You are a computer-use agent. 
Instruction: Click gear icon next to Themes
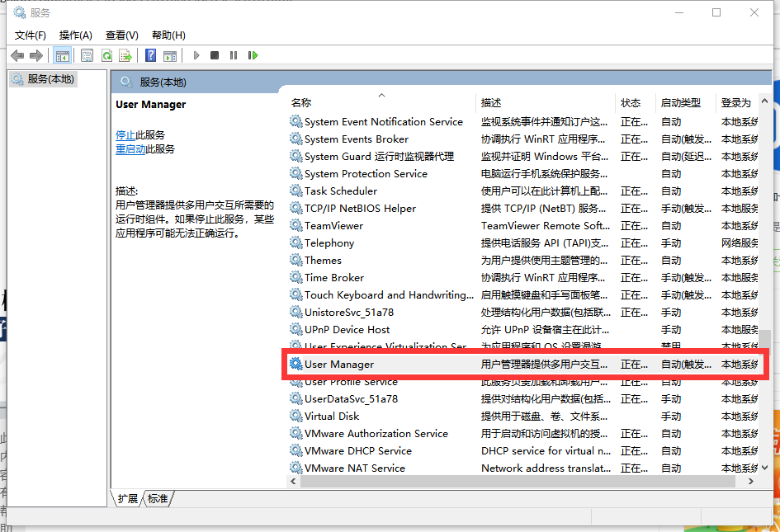tap(296, 260)
